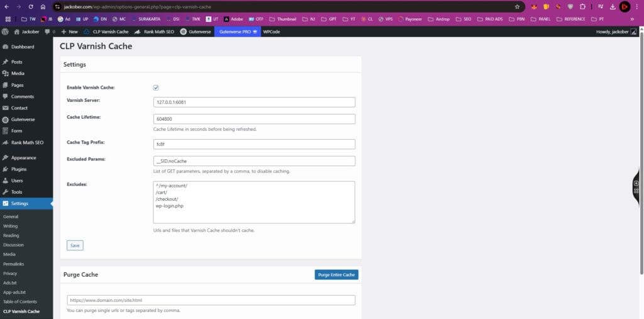This screenshot has height=319, width=644.
Task: Click the page vertical scrollbar
Action: [641, 153]
